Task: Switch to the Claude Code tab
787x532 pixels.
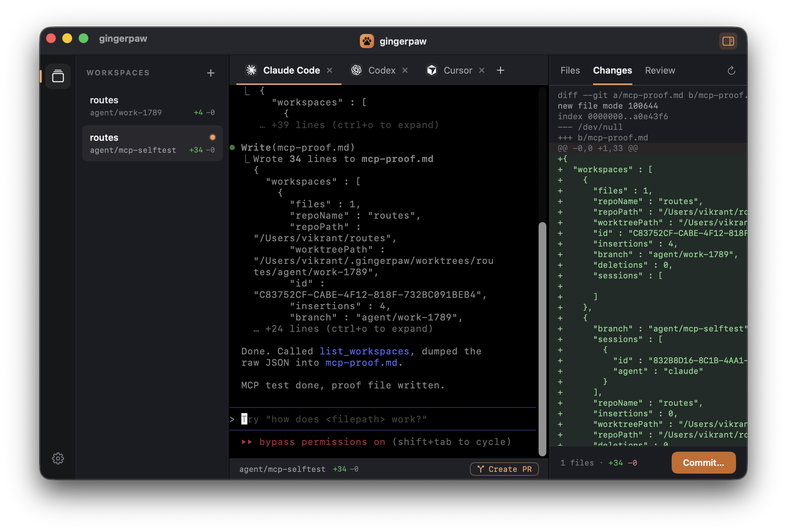Action: click(289, 70)
